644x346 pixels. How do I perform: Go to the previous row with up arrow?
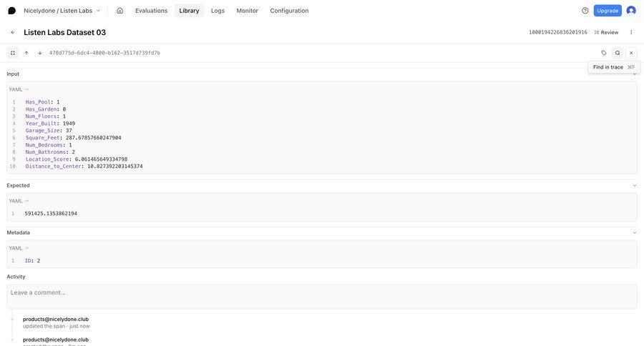[x=26, y=53]
